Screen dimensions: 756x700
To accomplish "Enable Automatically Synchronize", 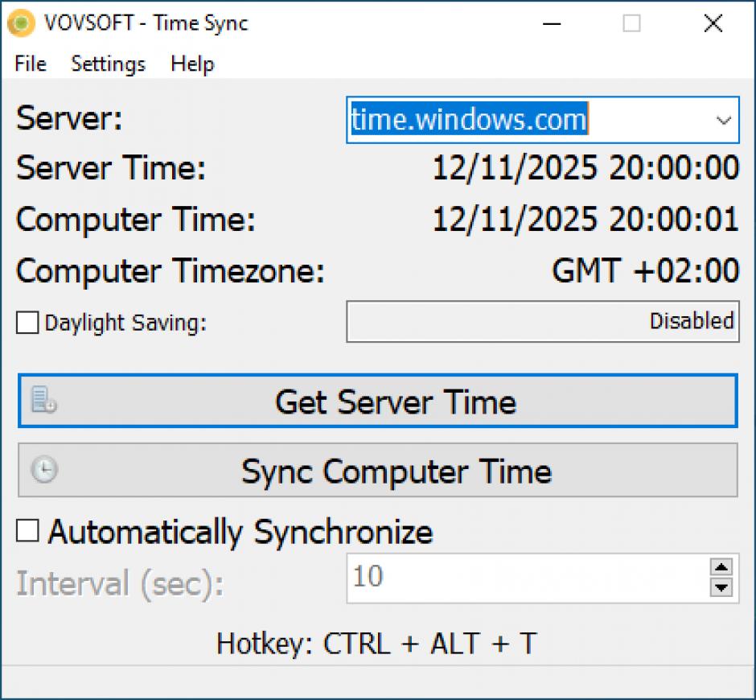I will point(27,532).
